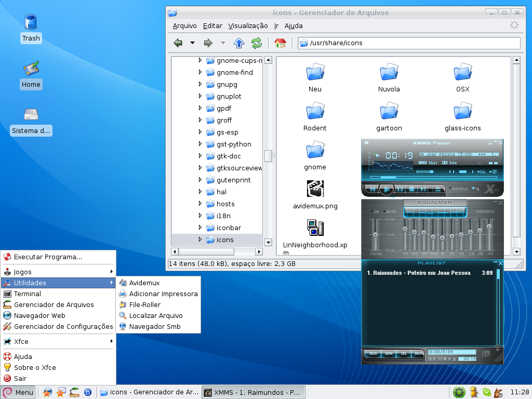Pause XMMS playback
Screen dimensions: 532x399
401,189
